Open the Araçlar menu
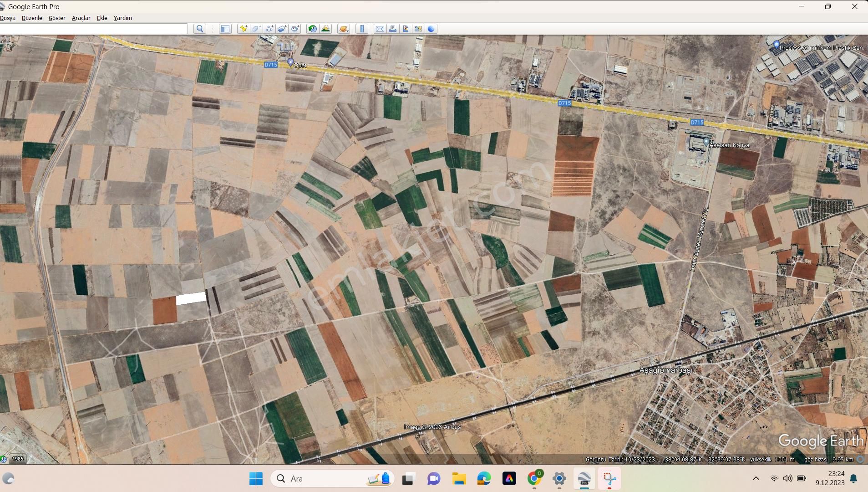Screen dimensions: 868x492 pyautogui.click(x=81, y=18)
